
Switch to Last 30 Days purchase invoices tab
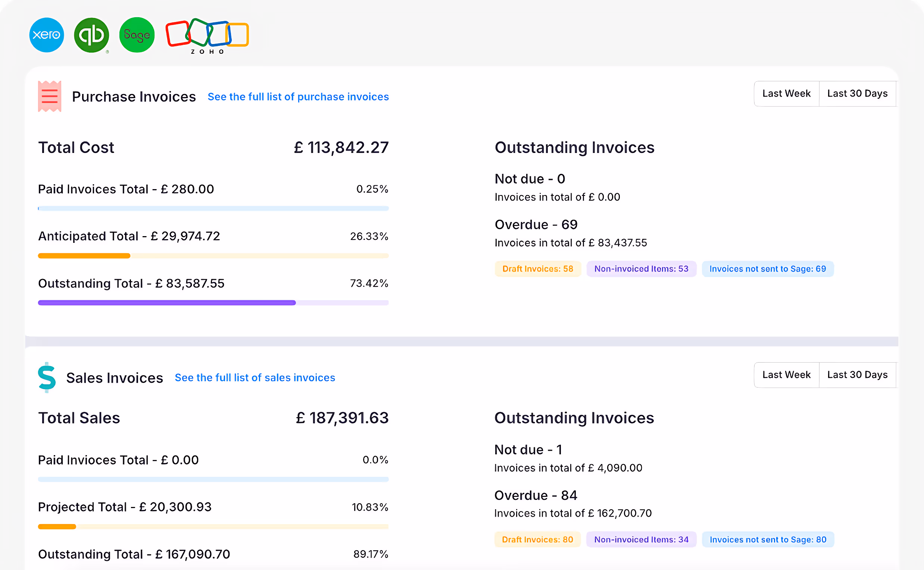coord(857,94)
